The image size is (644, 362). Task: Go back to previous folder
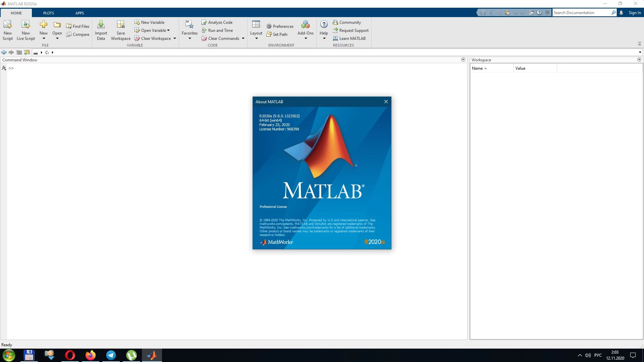4,52
